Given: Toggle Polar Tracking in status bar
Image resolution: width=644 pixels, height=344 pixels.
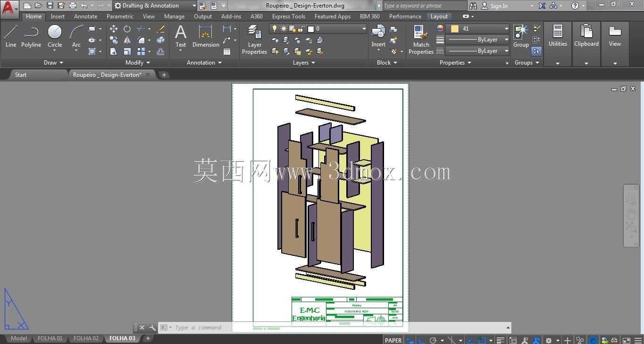Looking at the screenshot, I should click(x=433, y=340).
